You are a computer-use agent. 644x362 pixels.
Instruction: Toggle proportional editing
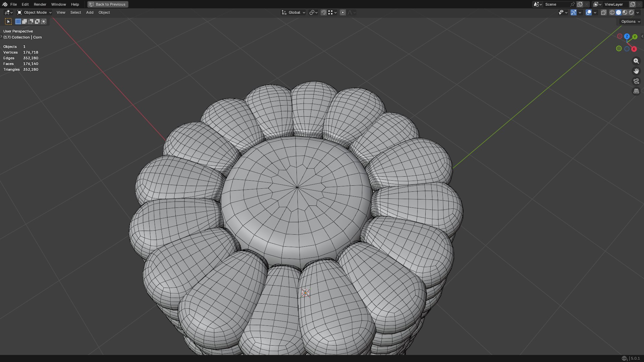tap(343, 12)
